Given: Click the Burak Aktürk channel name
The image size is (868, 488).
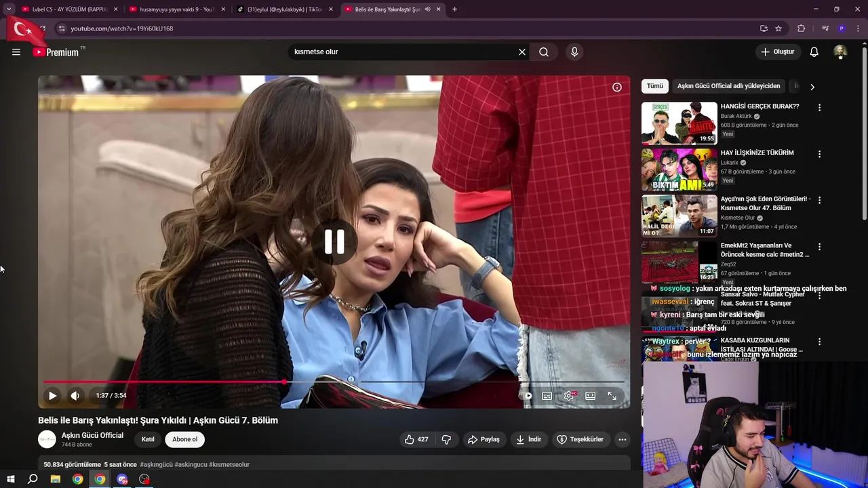Looking at the screenshot, I should point(736,117).
